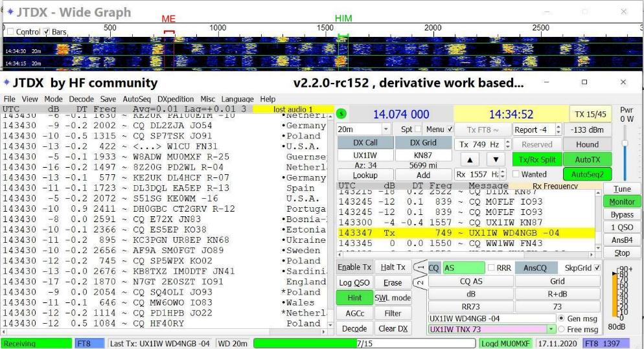The image size is (644, 349).
Task: Click the AGCc button
Action: pyautogui.click(x=354, y=313)
